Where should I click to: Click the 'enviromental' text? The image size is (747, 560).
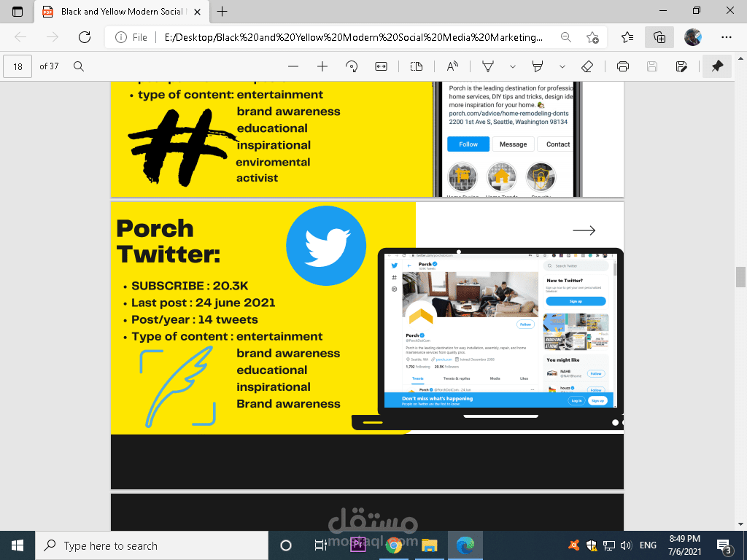click(x=273, y=162)
